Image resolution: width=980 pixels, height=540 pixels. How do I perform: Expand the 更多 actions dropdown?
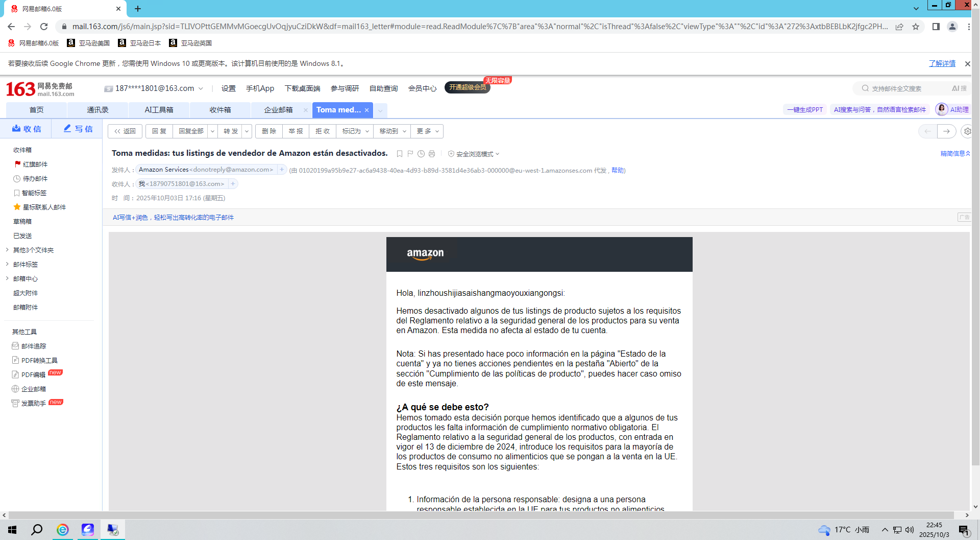pos(428,131)
